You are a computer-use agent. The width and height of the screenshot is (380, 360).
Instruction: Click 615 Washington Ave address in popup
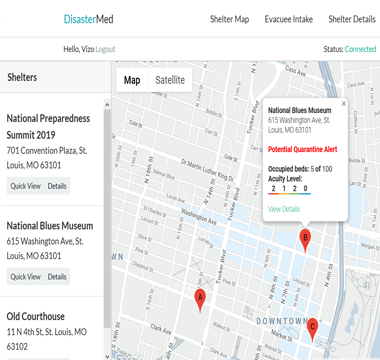[299, 125]
